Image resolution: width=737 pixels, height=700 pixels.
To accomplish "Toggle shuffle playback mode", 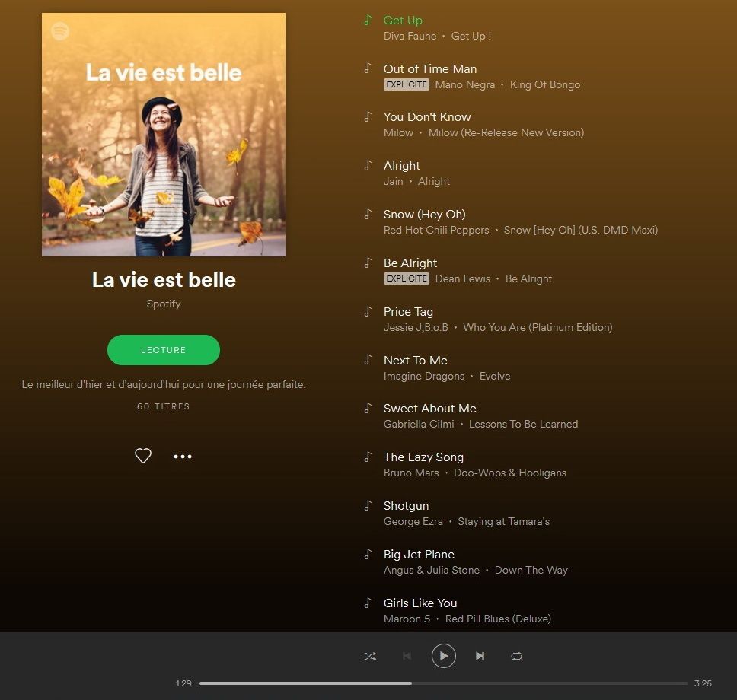I will [x=370, y=656].
